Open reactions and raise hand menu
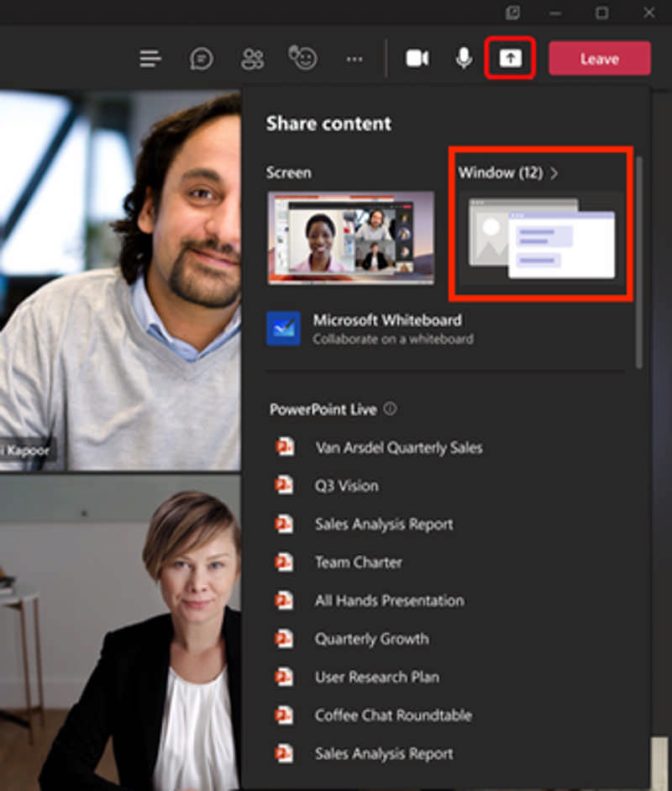Screen dimensions: 672x791 [302, 57]
